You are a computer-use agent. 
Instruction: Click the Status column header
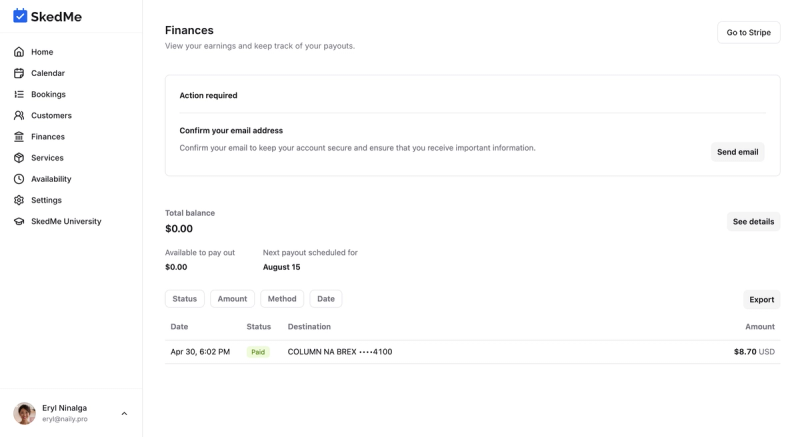(x=259, y=326)
